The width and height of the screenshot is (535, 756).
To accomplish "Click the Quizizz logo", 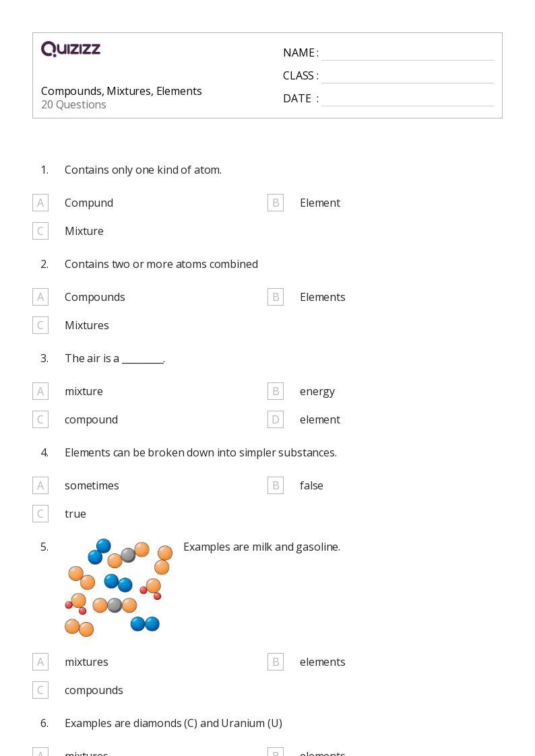I will 71,48.
